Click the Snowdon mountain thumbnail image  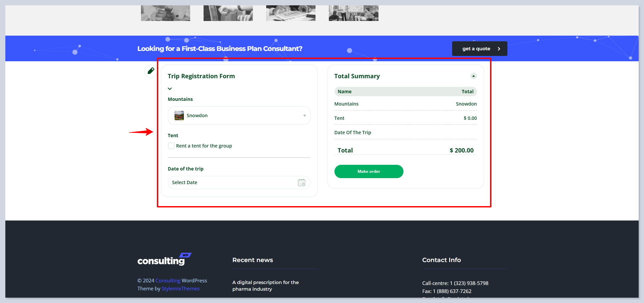pos(179,116)
